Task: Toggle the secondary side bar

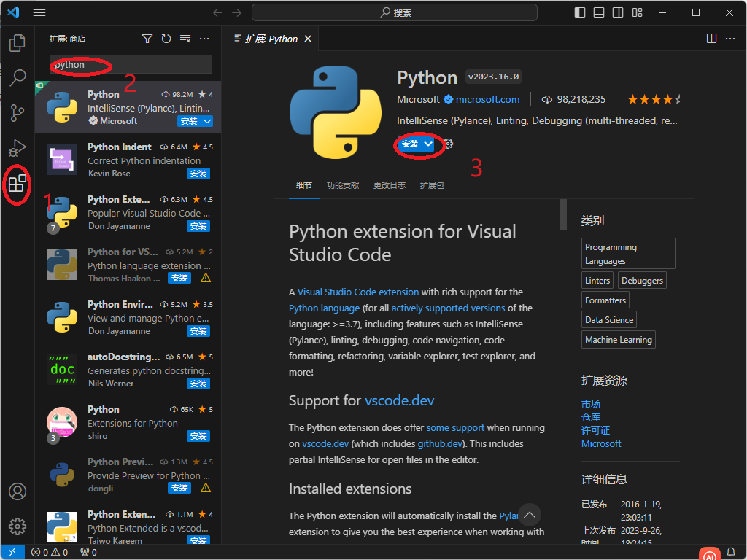Action: tap(618, 13)
